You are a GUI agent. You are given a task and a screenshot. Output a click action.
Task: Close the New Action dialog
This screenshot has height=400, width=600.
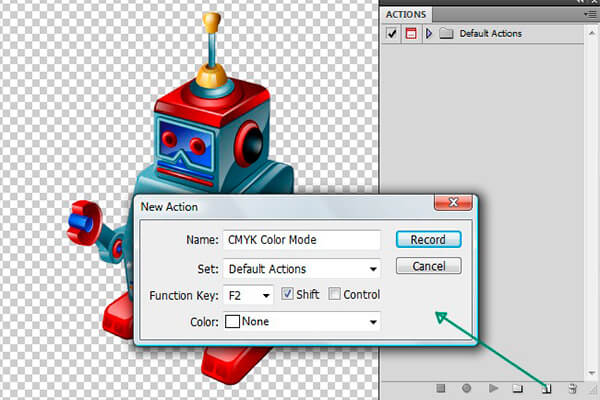(x=453, y=202)
